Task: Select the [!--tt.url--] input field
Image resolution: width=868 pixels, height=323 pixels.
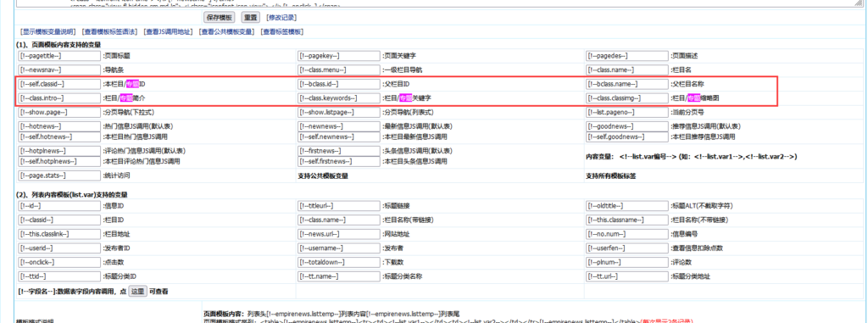Action: (628, 276)
